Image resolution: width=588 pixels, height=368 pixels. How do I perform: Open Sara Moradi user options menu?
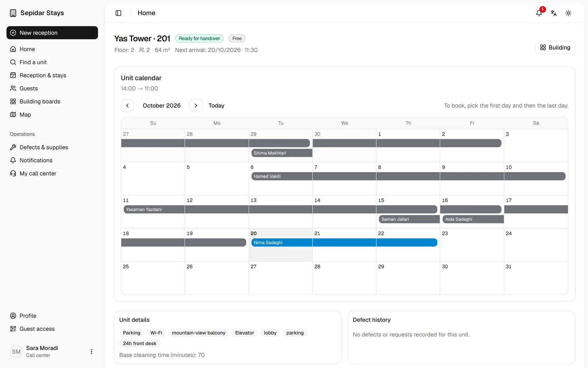tap(91, 352)
